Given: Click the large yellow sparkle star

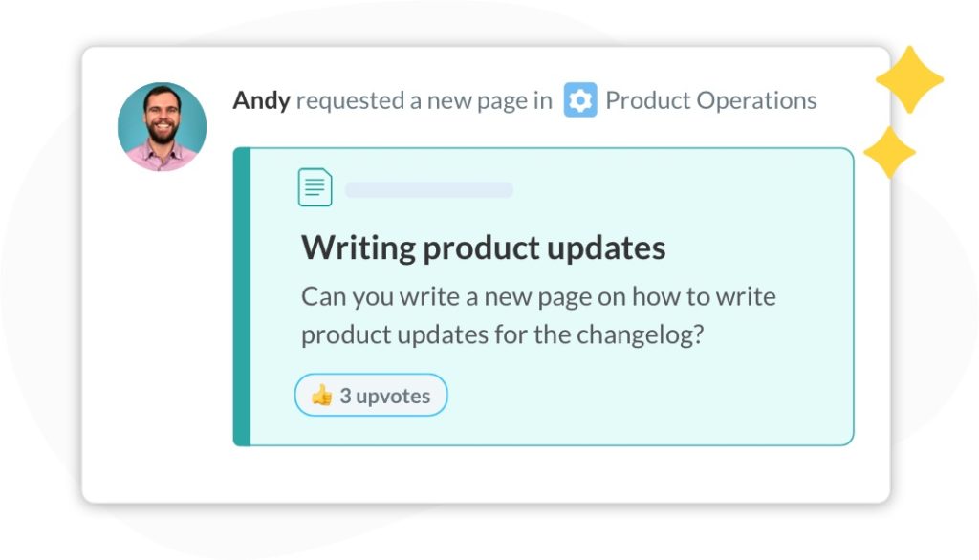Looking at the screenshot, I should point(910,79).
